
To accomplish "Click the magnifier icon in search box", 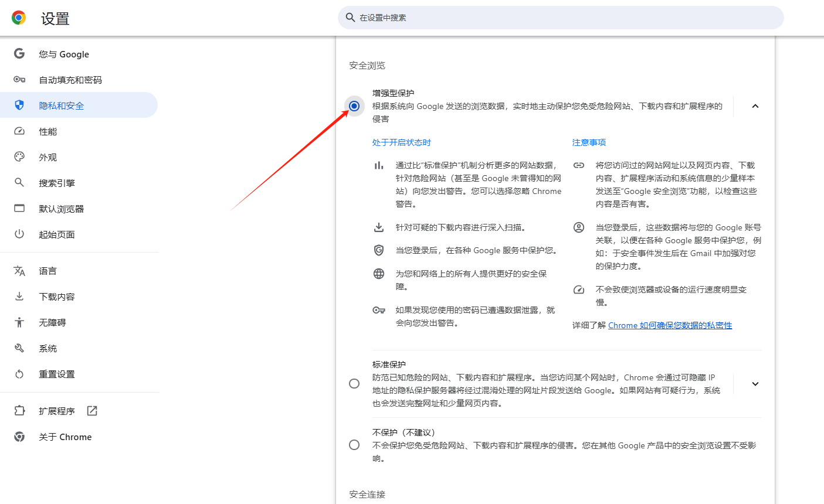I will click(x=350, y=18).
